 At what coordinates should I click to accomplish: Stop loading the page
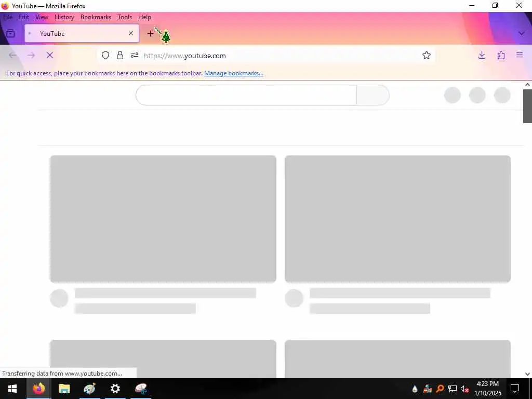click(x=50, y=55)
